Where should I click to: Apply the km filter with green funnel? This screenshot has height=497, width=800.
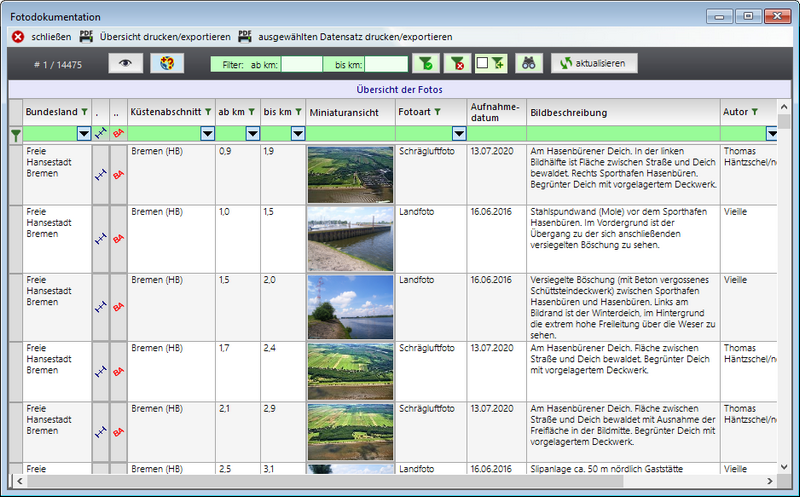pos(426,63)
